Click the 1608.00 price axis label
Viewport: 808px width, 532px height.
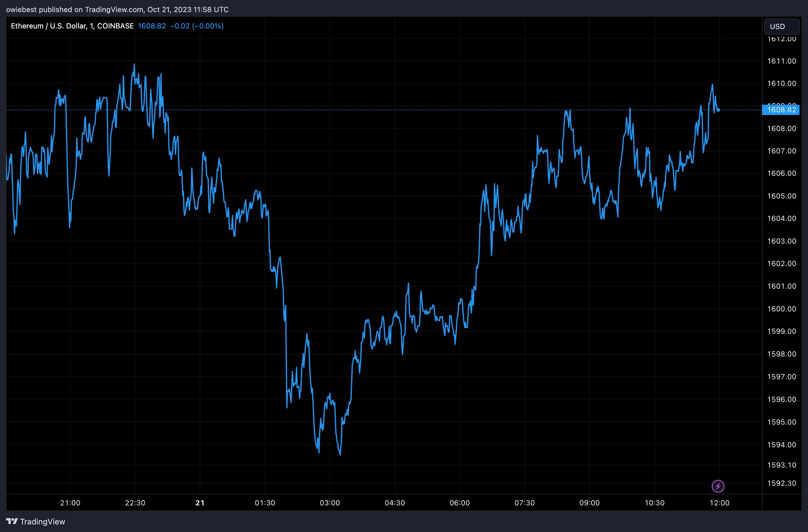coord(781,129)
